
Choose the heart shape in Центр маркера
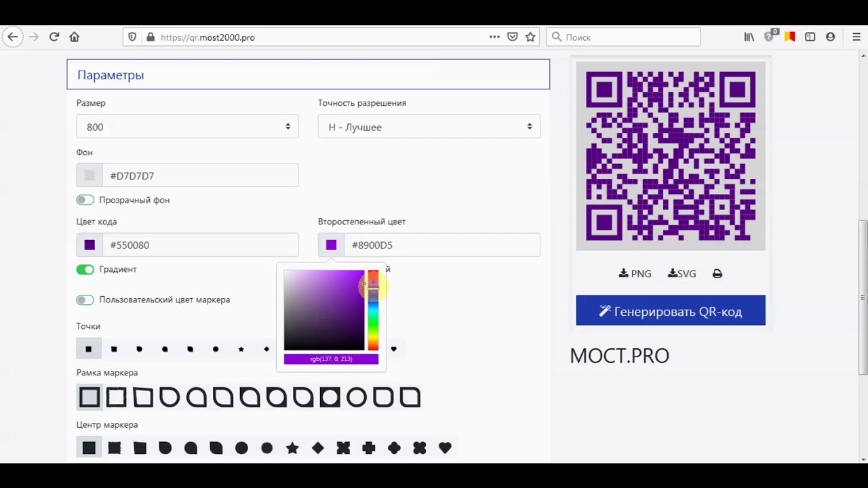click(x=445, y=448)
